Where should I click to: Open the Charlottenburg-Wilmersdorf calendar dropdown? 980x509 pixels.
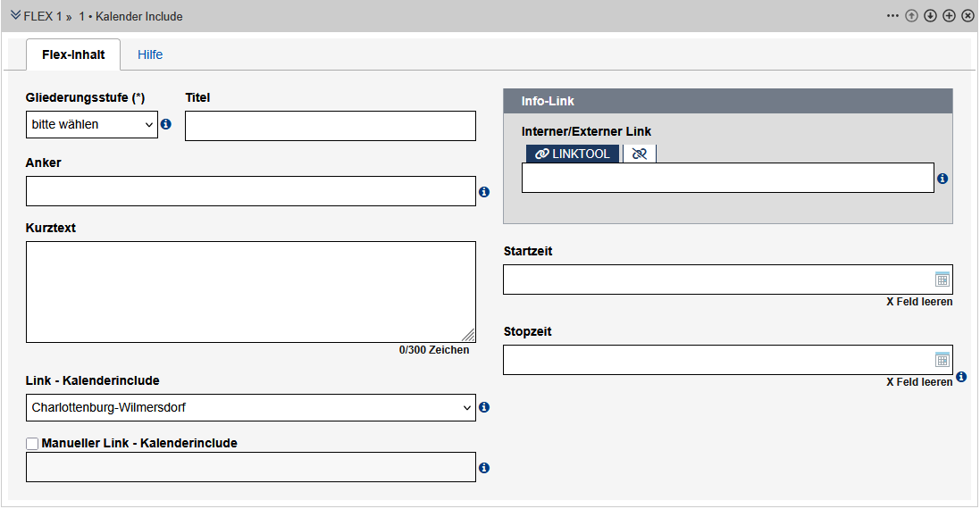pos(250,408)
